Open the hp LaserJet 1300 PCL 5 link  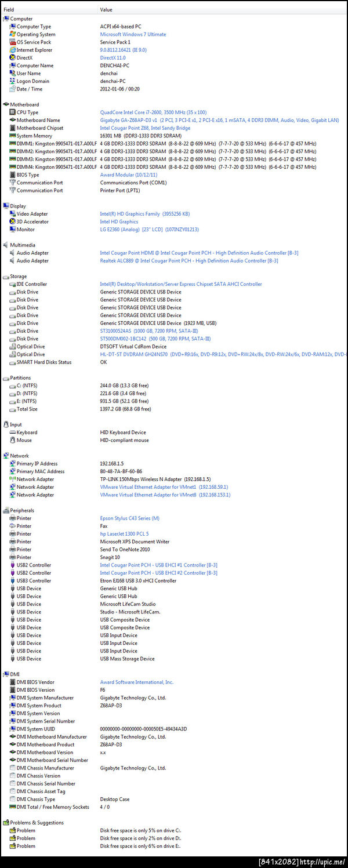tap(124, 534)
